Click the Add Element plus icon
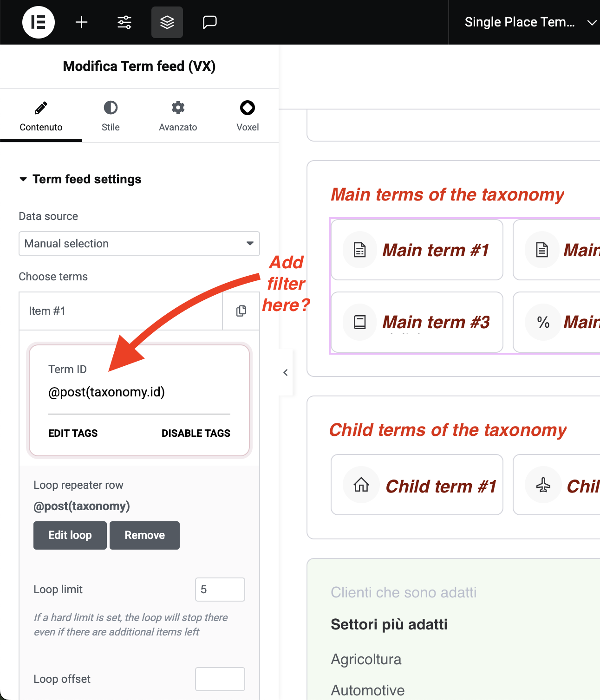 click(82, 22)
